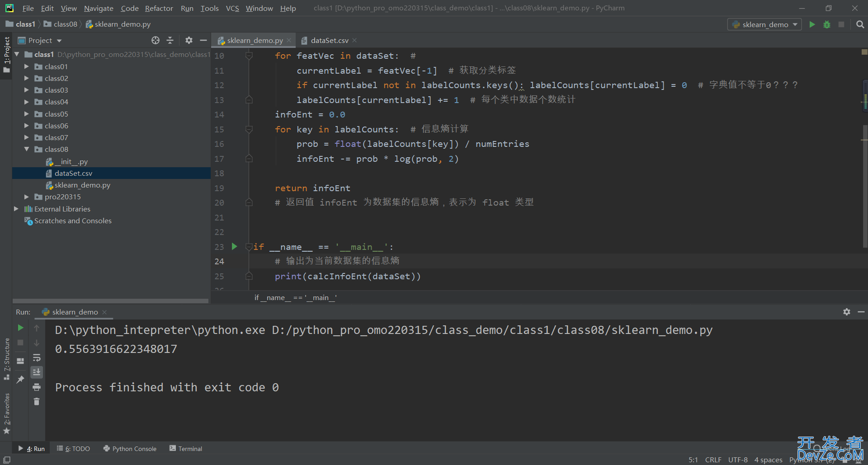The height and width of the screenshot is (465, 868).
Task: Navigate up the stack trace arrow
Action: [37, 328]
